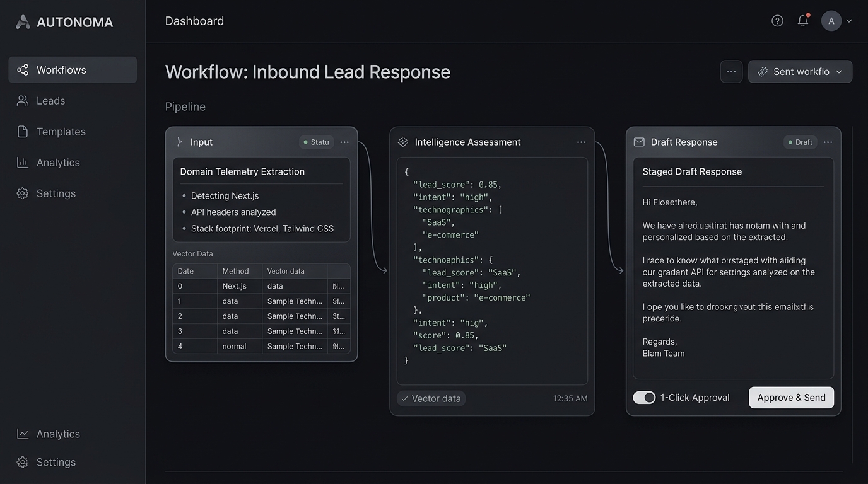Screen dimensions: 868x484
Task: Click the Statu badge on Input node
Action: pos(316,142)
